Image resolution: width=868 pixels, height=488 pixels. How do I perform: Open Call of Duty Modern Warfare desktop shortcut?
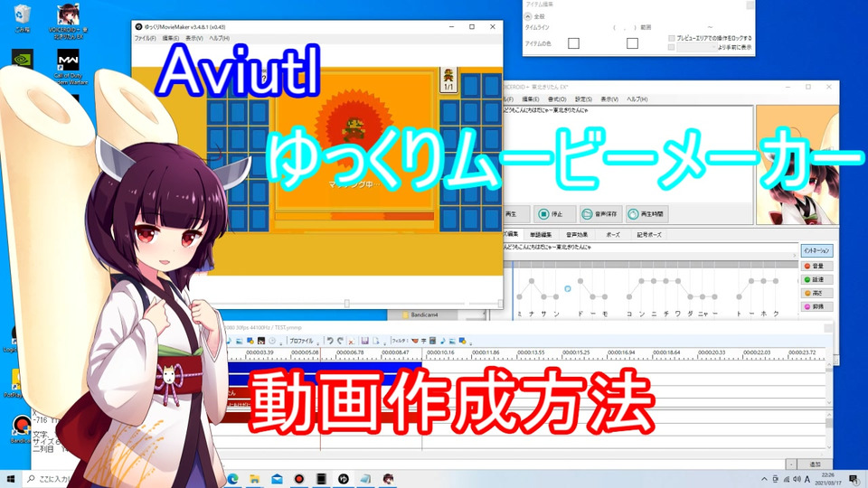tap(68, 66)
